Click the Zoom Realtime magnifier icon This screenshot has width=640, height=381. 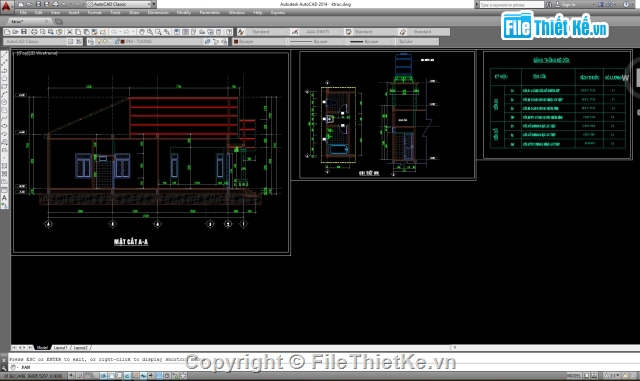click(x=150, y=32)
